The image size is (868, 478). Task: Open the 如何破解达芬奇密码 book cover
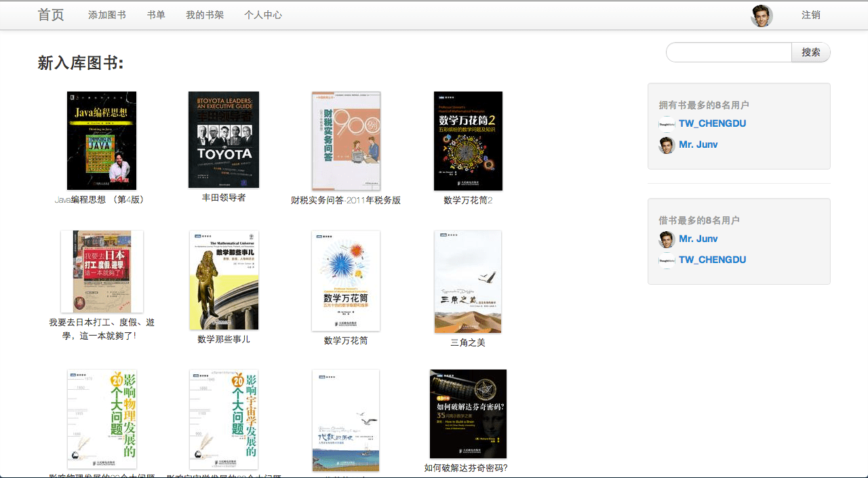pyautogui.click(x=468, y=414)
